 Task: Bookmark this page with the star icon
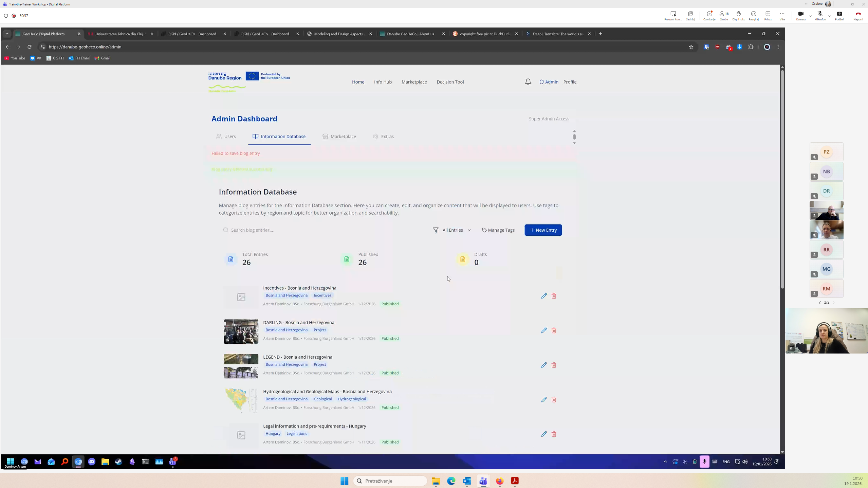(691, 47)
